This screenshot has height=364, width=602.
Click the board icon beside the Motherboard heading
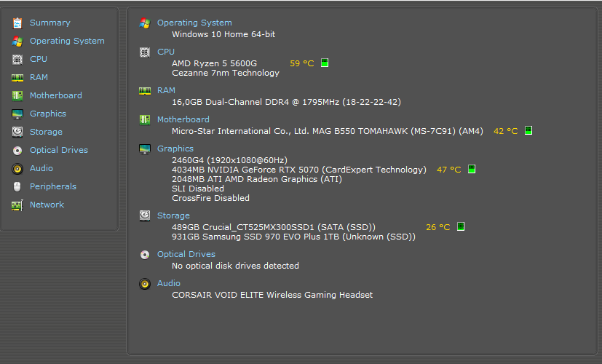(145, 120)
